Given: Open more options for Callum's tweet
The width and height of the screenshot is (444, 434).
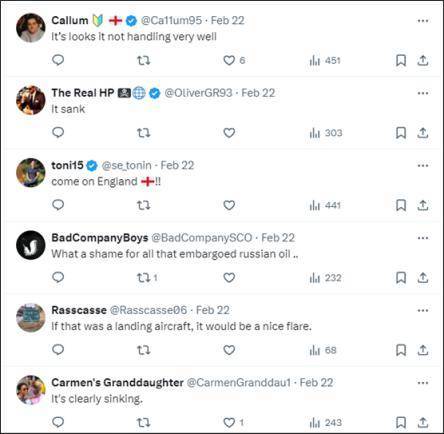Looking at the screenshot, I should point(423,21).
